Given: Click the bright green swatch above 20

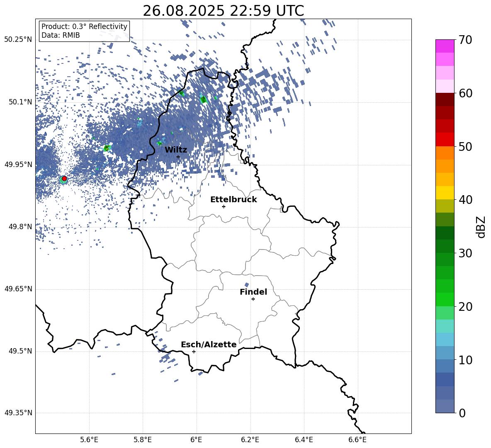Looking at the screenshot, I should (x=445, y=299).
